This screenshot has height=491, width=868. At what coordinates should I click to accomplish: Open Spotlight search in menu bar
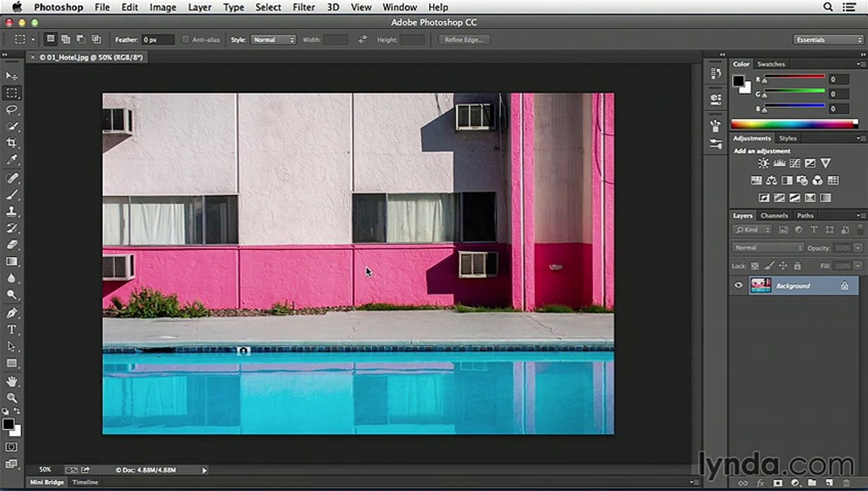coord(828,8)
